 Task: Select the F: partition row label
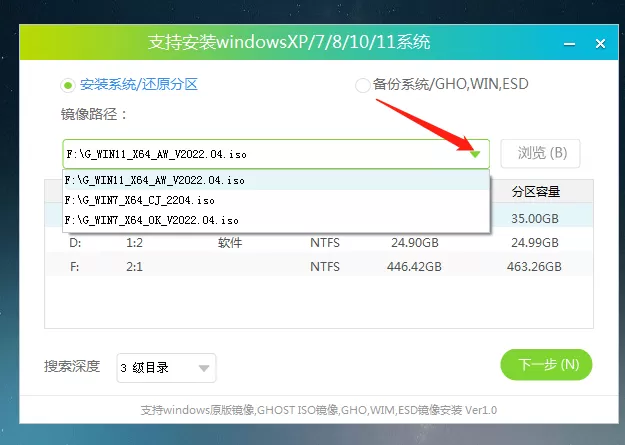(75, 266)
